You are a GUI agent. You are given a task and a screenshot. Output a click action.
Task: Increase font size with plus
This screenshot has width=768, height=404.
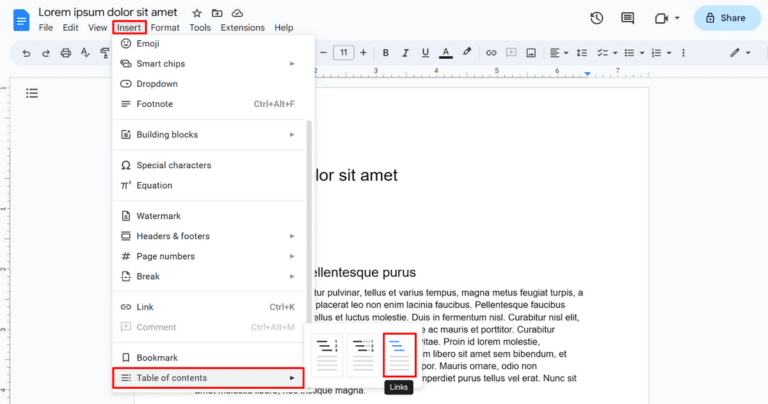coord(363,52)
